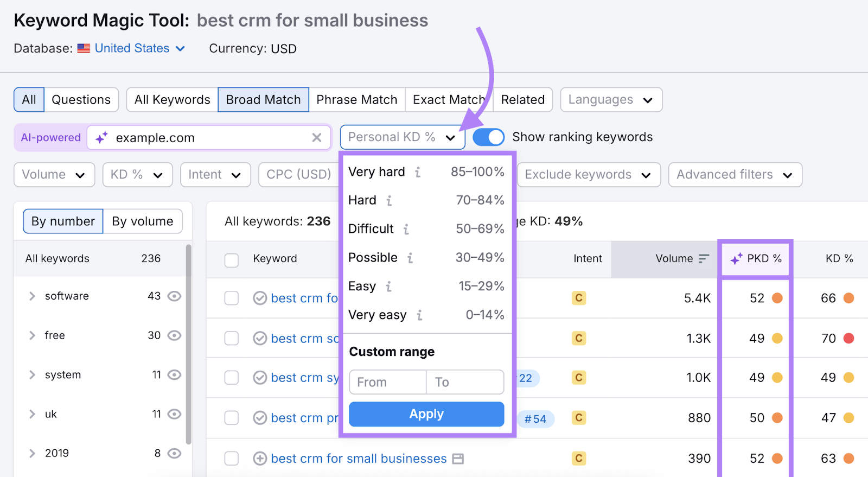Click the sparkle icon in PKD % header

click(x=736, y=259)
